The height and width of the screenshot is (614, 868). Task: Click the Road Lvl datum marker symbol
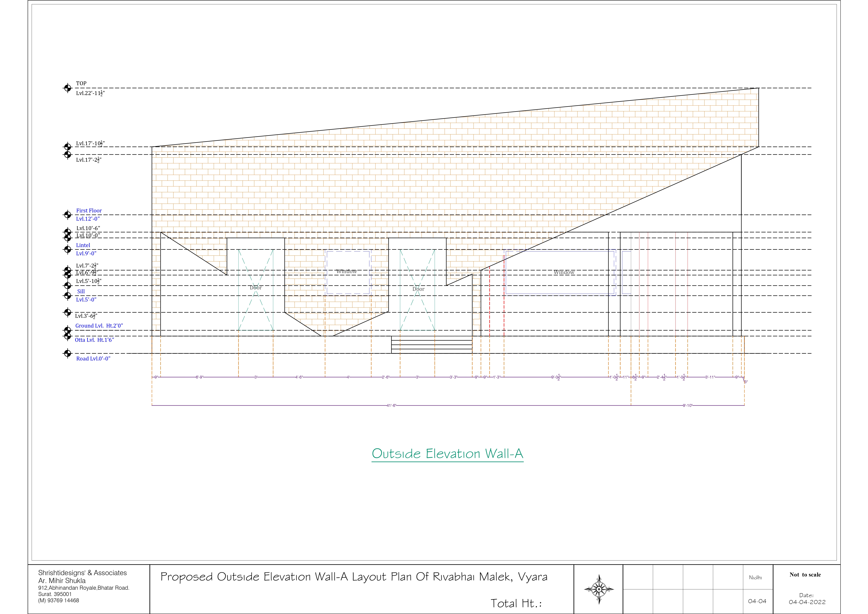67,353
